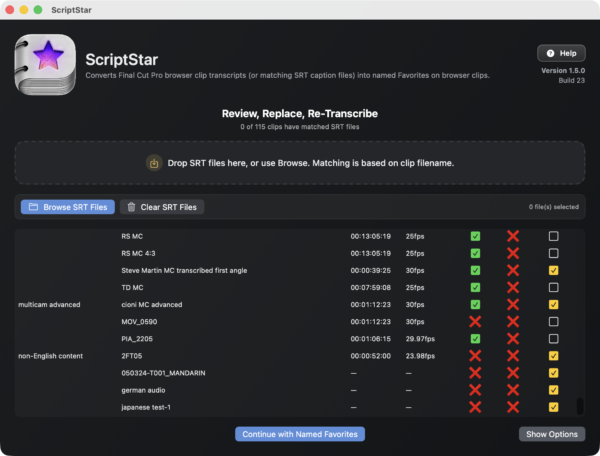Check the PIA_2205 row checkbox

click(553, 339)
